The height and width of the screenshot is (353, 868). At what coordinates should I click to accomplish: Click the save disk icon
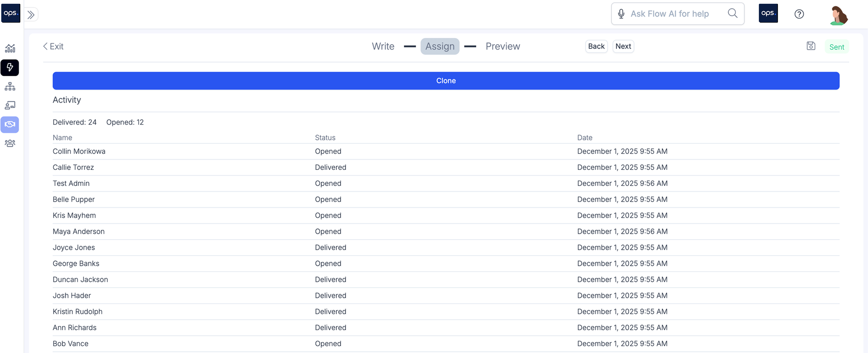coord(811,46)
